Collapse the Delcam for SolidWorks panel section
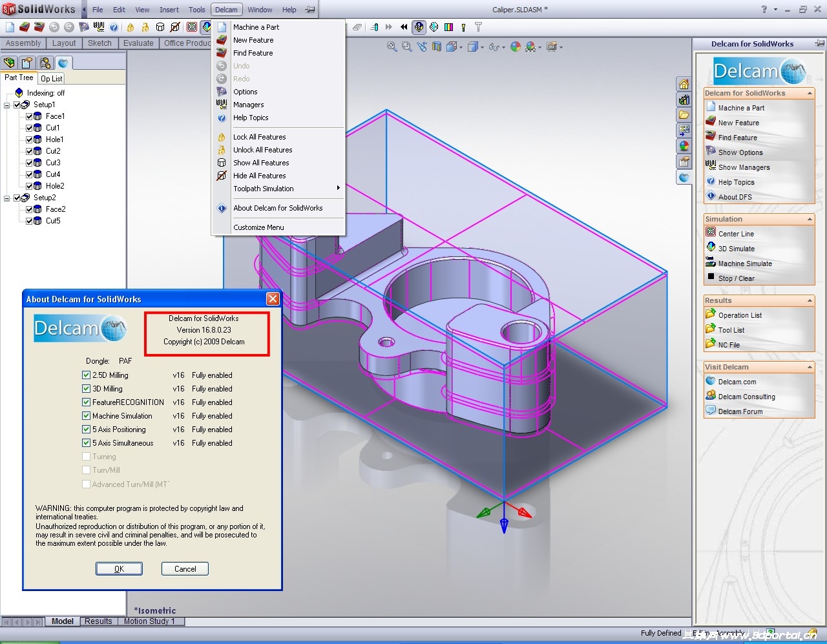 coord(810,93)
